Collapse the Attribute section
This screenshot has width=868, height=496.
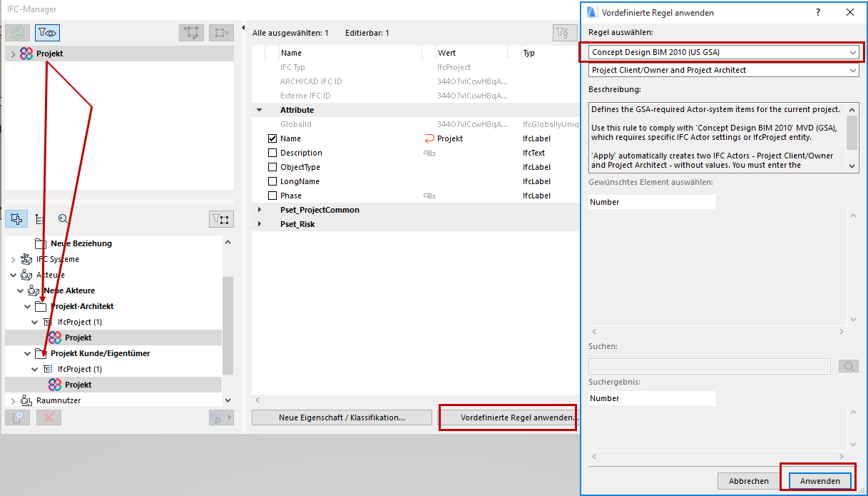[259, 110]
